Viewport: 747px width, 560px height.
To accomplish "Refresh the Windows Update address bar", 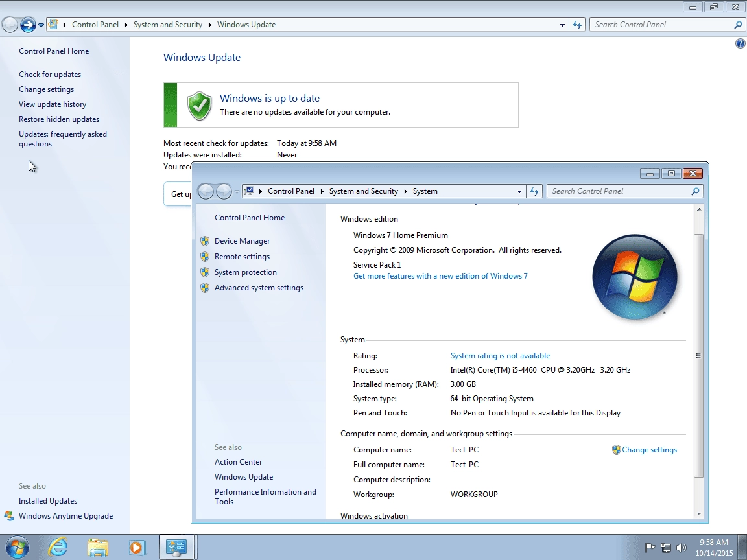I will pos(577,25).
